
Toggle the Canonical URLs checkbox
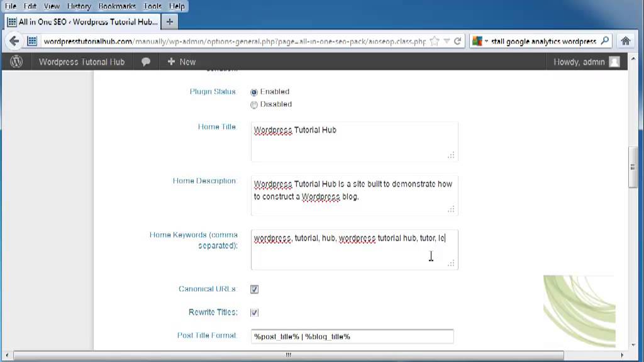click(x=254, y=289)
